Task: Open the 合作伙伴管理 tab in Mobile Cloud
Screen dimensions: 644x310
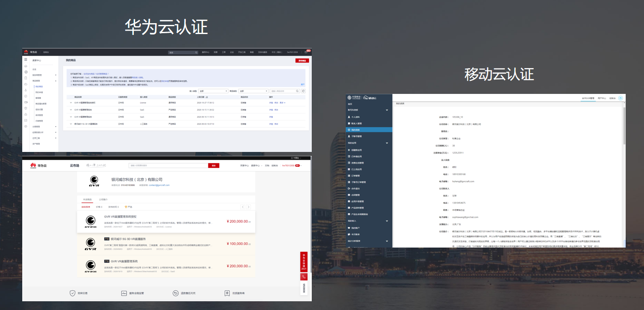Action: 588,98
